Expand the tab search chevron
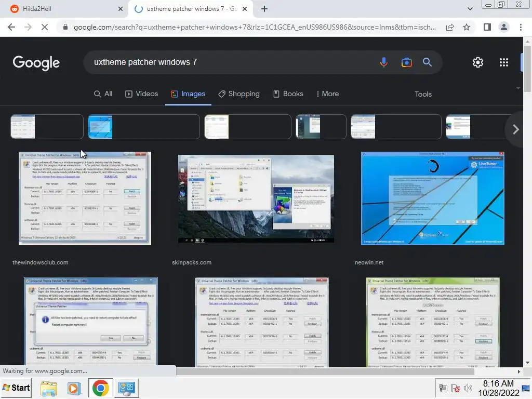532x399 pixels. (x=470, y=9)
